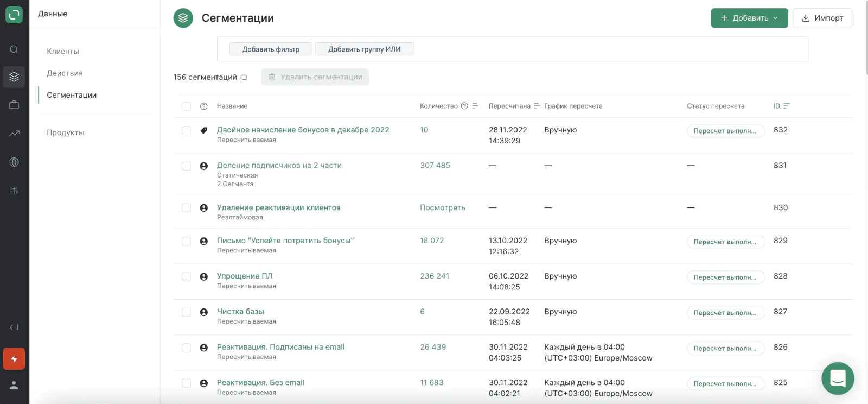Click the tag icon of Двойное начисление бонусов

[204, 130]
